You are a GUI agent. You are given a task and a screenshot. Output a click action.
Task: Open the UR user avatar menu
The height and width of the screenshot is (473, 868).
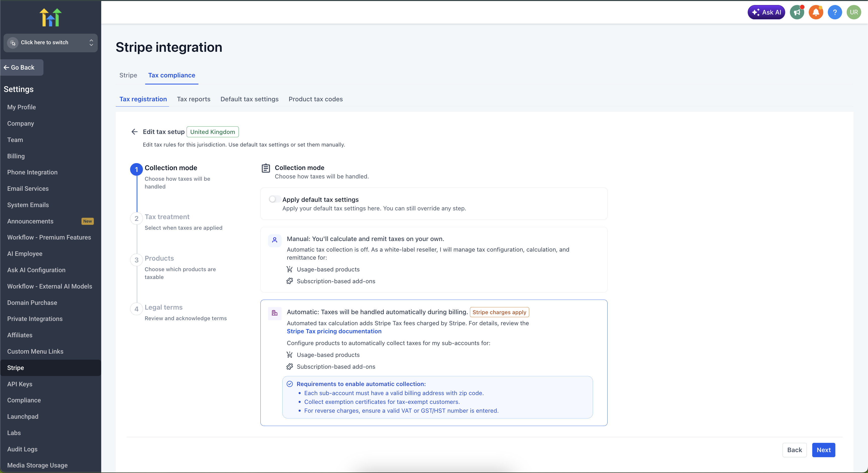click(x=853, y=13)
